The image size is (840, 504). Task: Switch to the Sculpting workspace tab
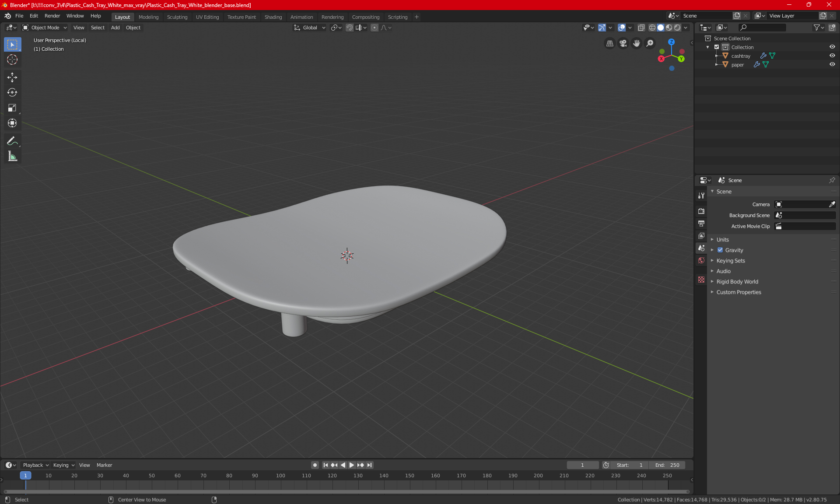(177, 17)
